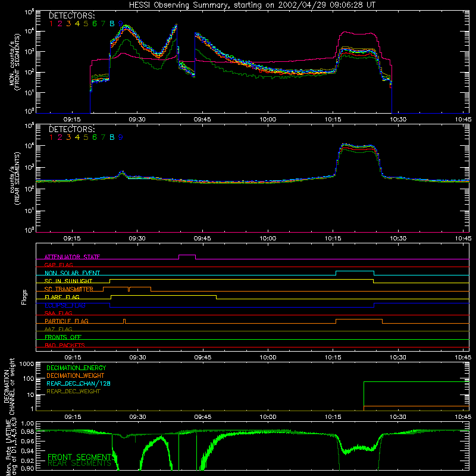Select cyan detector 8 in rear segments legend

pos(112,137)
